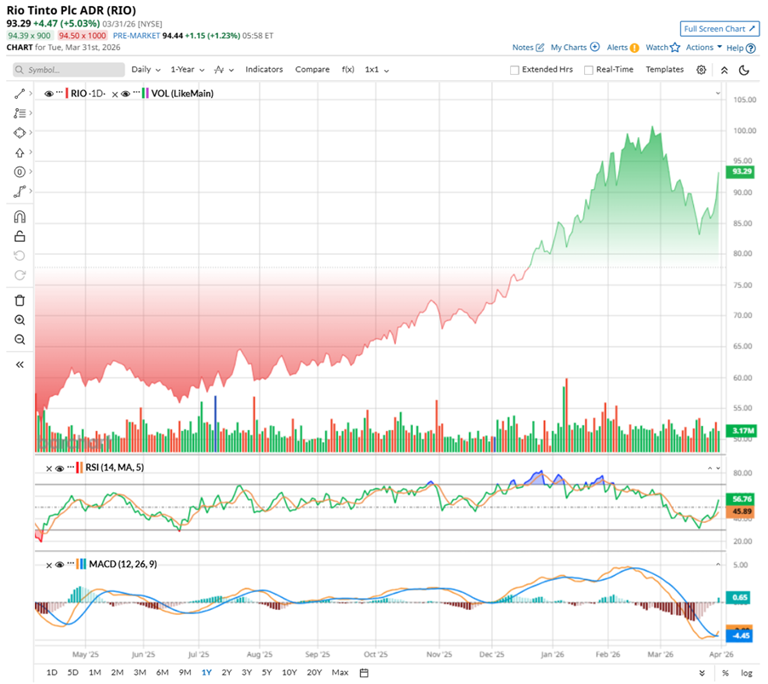Open the Indicators menu
This screenshot has width=768, height=684.
(264, 70)
